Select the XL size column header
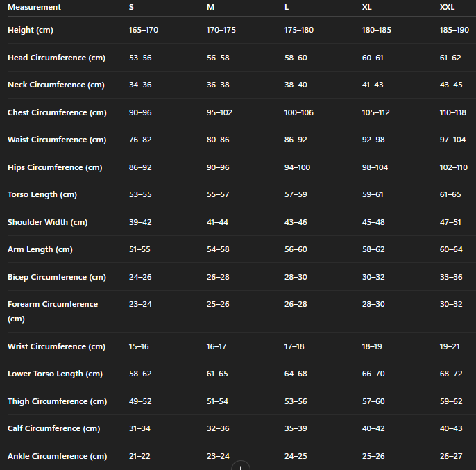 click(367, 7)
